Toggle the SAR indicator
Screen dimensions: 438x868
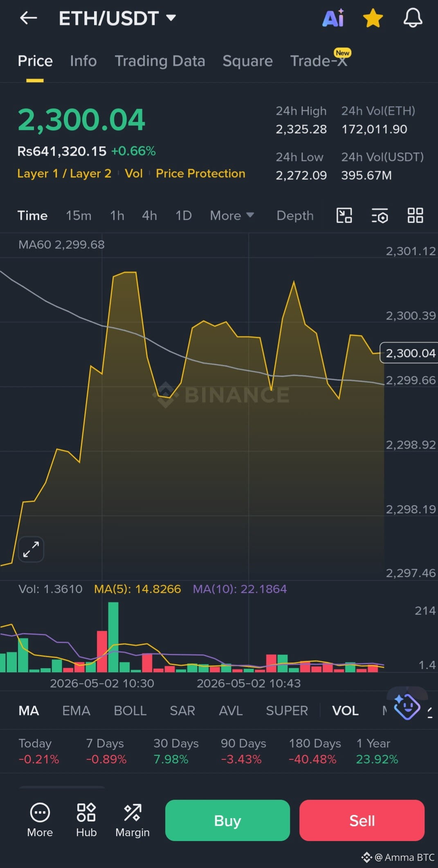182,711
